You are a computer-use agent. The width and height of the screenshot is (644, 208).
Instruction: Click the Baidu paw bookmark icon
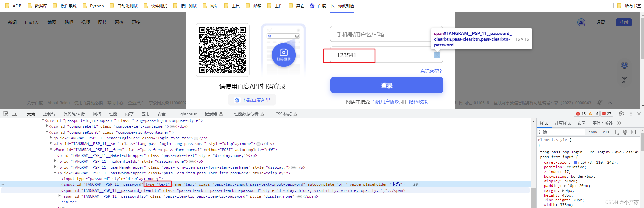point(312,6)
